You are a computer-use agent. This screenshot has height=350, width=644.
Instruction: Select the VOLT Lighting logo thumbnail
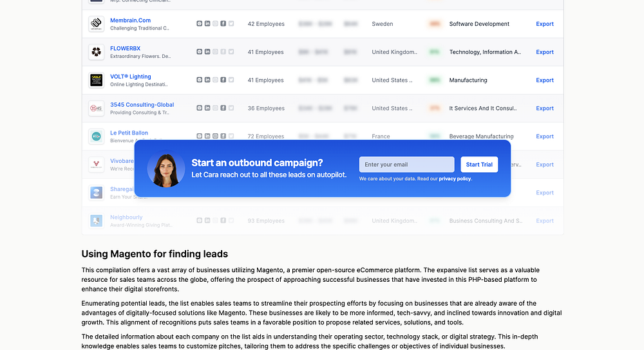click(96, 80)
